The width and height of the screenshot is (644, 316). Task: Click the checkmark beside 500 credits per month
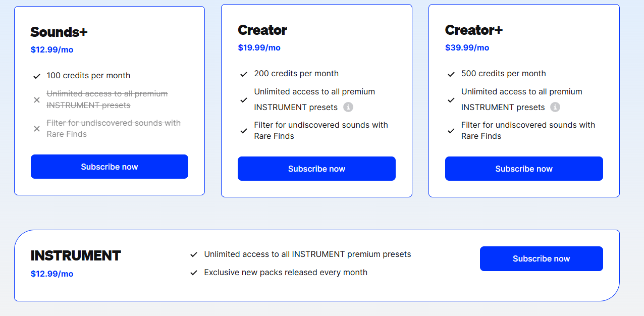pos(451,73)
